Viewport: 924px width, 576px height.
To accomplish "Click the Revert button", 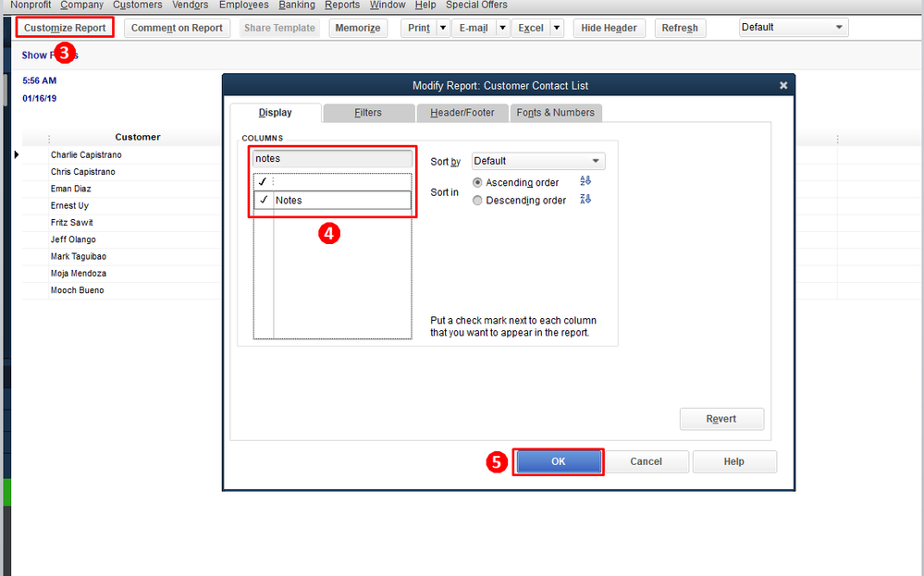I will click(x=721, y=419).
